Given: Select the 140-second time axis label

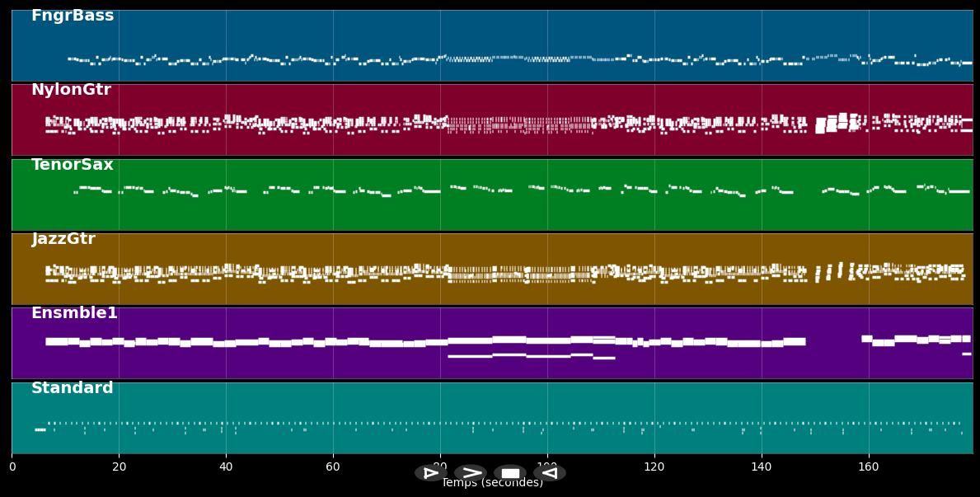Looking at the screenshot, I should [762, 467].
